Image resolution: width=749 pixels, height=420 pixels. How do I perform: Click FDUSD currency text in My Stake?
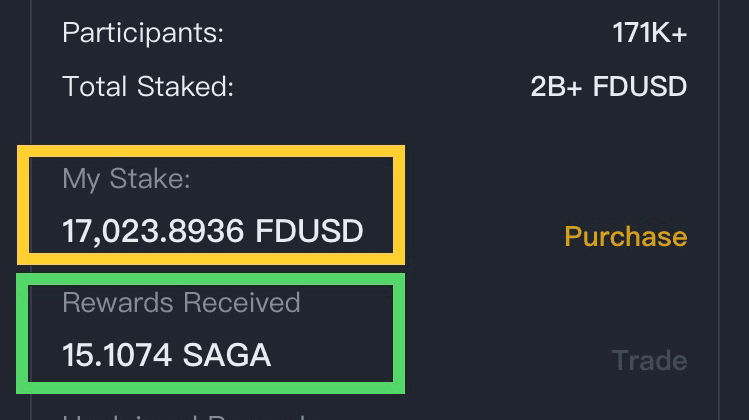click(309, 232)
